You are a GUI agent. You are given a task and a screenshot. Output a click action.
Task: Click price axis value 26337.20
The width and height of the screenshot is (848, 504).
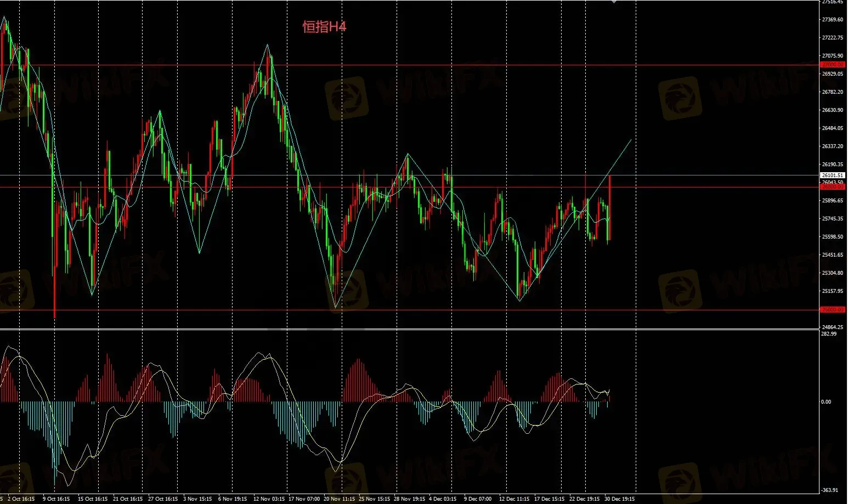click(833, 146)
